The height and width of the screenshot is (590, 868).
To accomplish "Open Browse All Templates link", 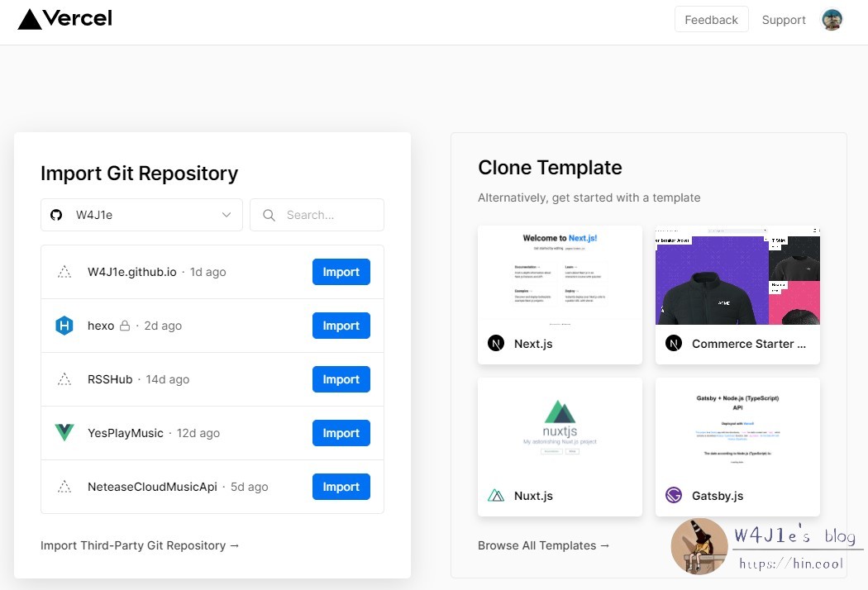I will pos(543,545).
